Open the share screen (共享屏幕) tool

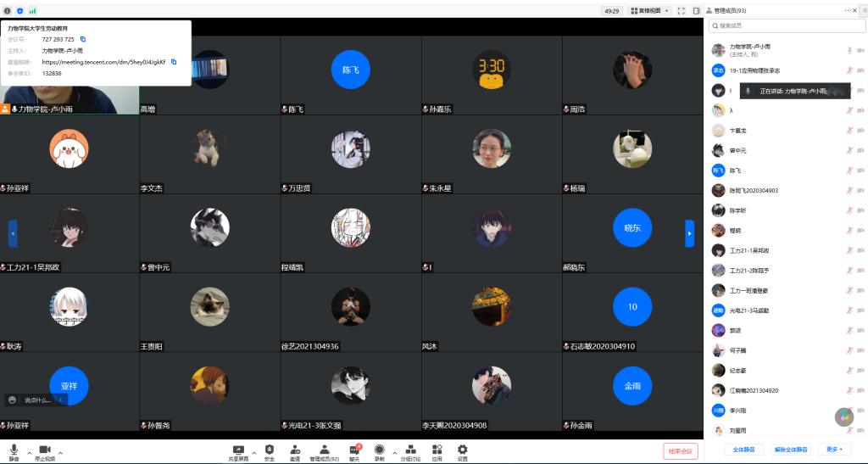(238, 450)
